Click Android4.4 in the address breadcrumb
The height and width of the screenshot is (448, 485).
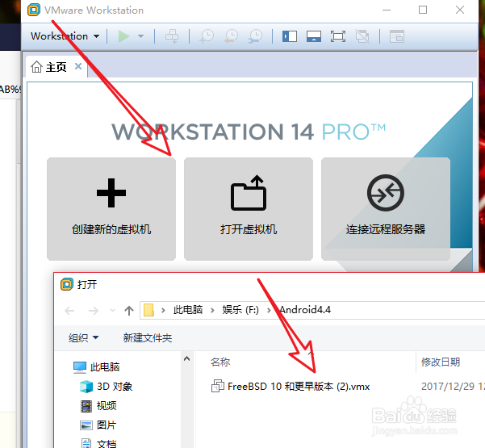[x=305, y=310]
